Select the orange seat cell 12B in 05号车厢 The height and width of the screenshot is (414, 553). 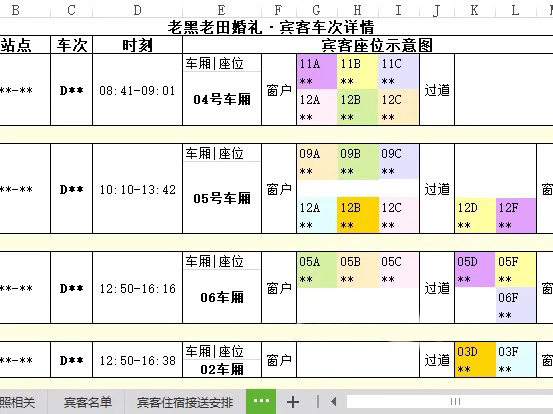tap(358, 215)
